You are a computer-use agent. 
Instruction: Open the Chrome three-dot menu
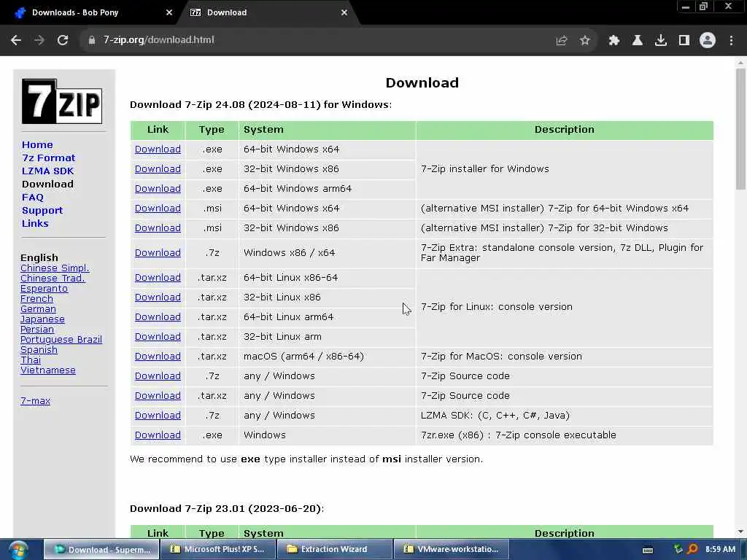click(x=731, y=41)
